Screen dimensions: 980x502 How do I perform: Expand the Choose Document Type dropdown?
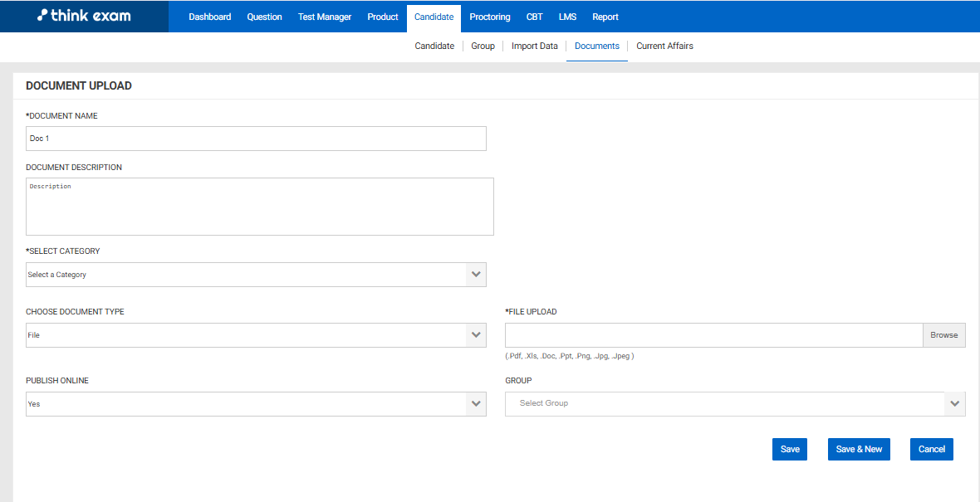pos(256,335)
